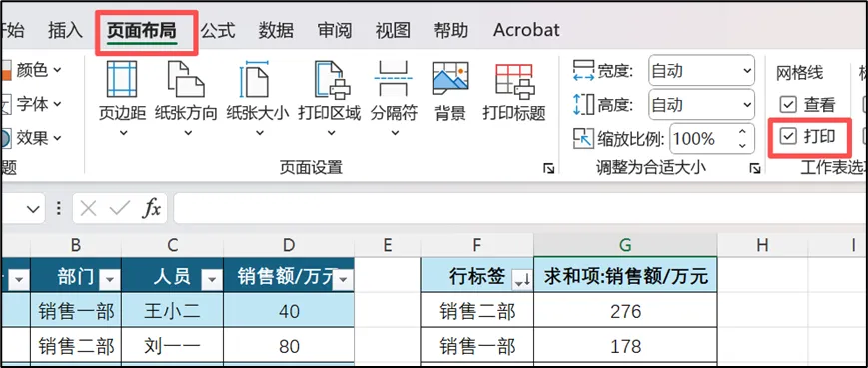Open the 人员 column filter dropdown
Image resolution: width=868 pixels, height=368 pixels.
211,280
